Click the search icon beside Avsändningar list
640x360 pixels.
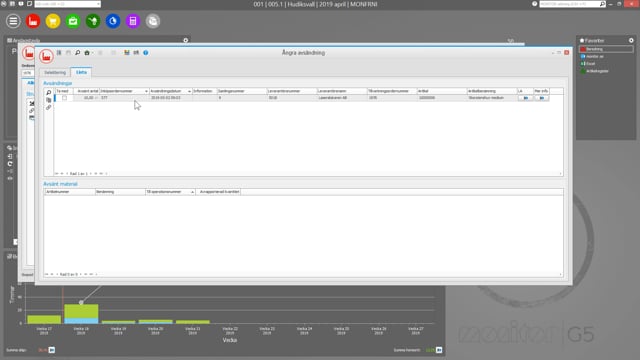pyautogui.click(x=49, y=93)
